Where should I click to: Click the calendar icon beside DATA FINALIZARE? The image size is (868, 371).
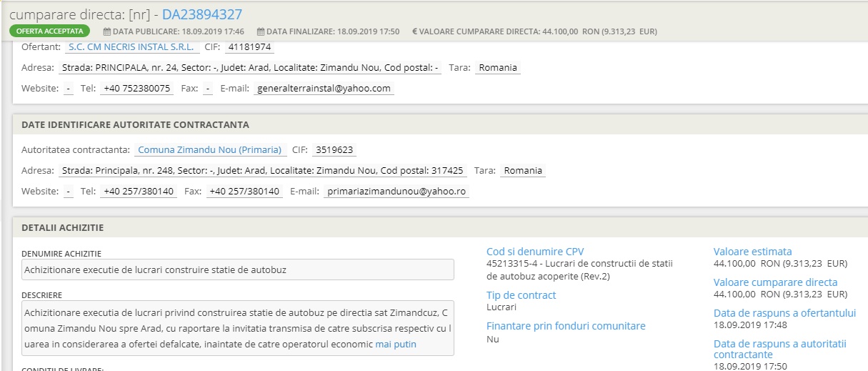[x=261, y=31]
